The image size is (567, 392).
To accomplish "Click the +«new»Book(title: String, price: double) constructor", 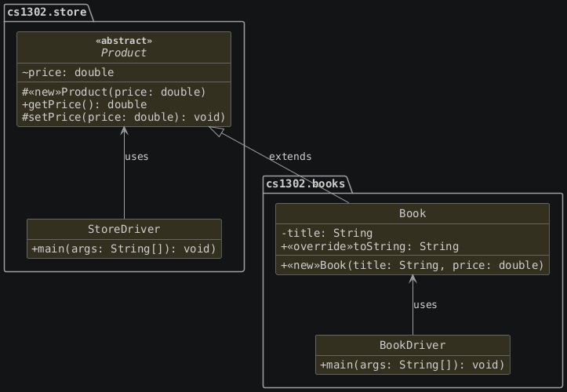I will pos(413,266).
